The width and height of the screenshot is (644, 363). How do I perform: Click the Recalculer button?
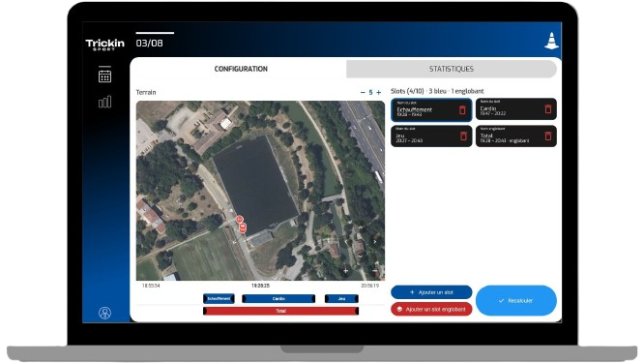[515, 300]
